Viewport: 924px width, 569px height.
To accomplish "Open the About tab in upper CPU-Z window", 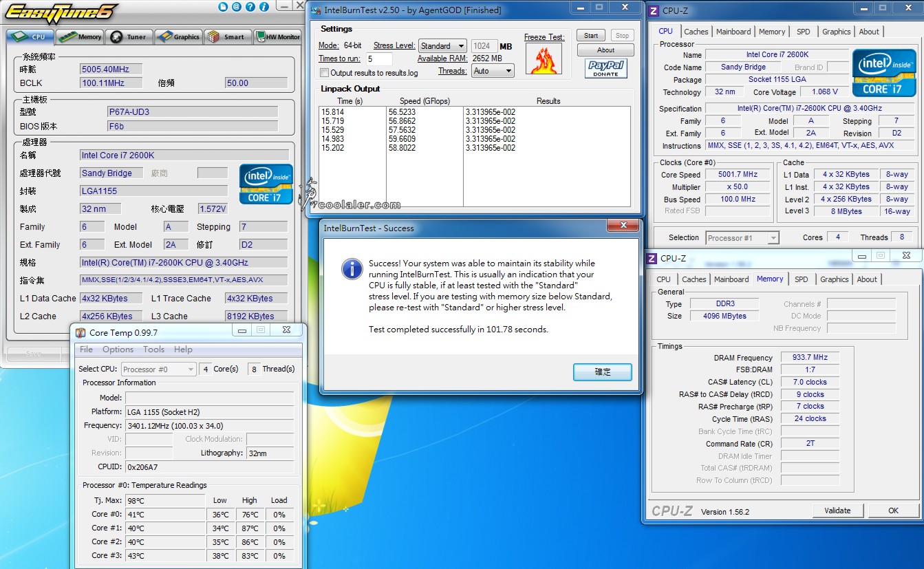I will click(869, 32).
